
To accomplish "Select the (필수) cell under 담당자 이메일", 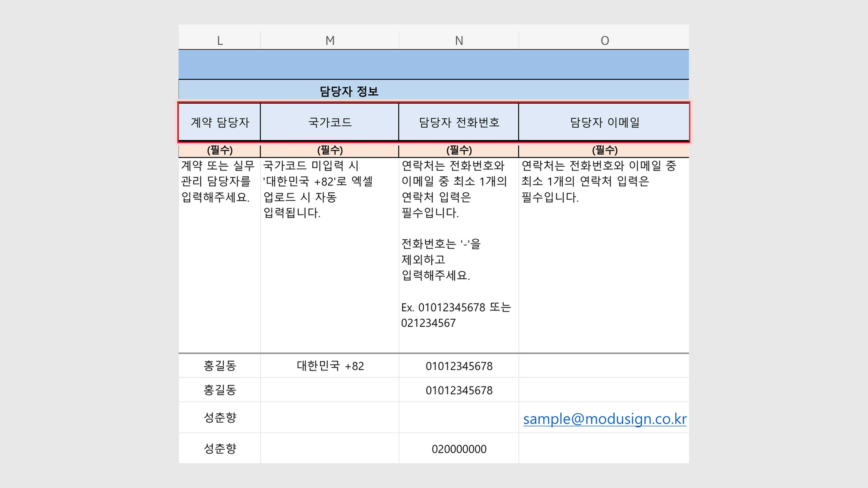I will click(604, 150).
